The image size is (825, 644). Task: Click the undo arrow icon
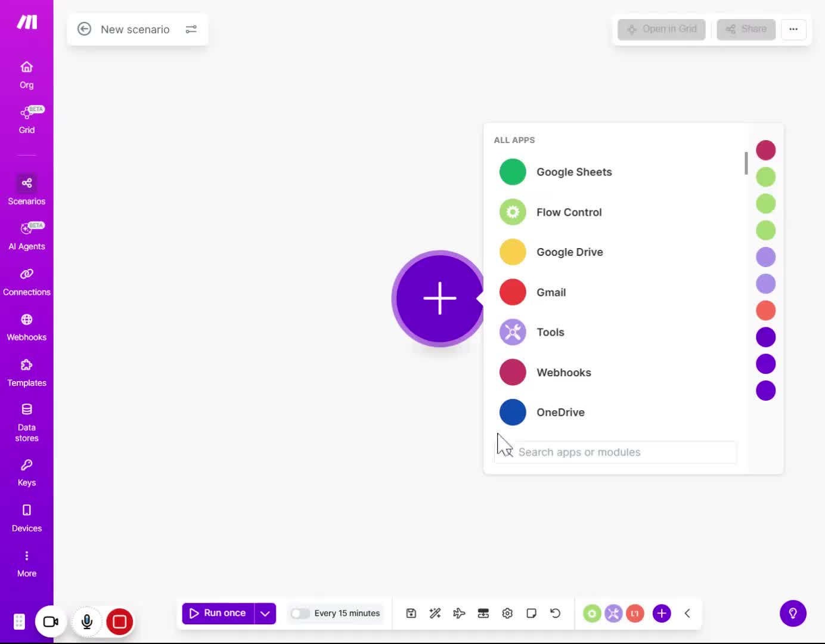(x=556, y=614)
